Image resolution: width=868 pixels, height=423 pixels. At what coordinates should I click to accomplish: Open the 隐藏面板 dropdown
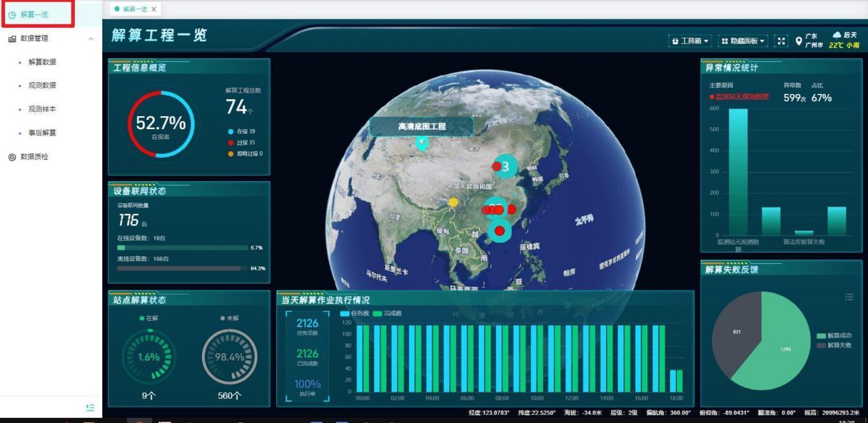(x=743, y=41)
